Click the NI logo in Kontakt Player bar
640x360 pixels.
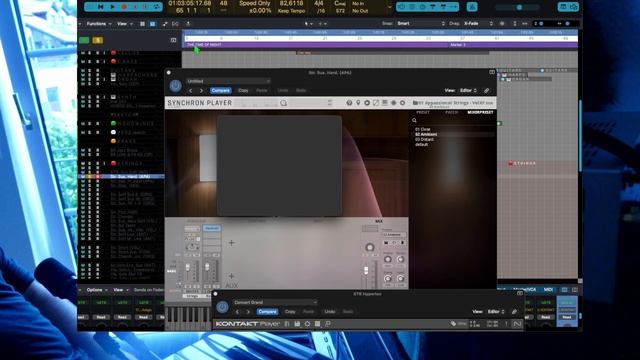[517, 324]
